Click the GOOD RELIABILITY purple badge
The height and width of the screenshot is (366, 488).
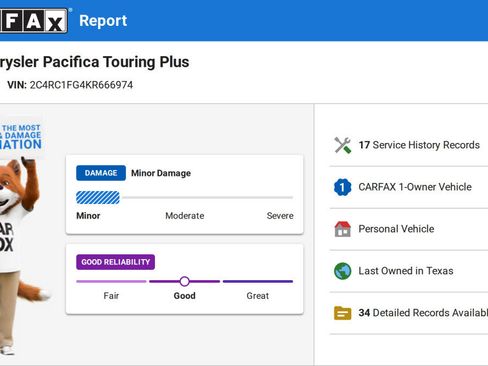tap(115, 262)
